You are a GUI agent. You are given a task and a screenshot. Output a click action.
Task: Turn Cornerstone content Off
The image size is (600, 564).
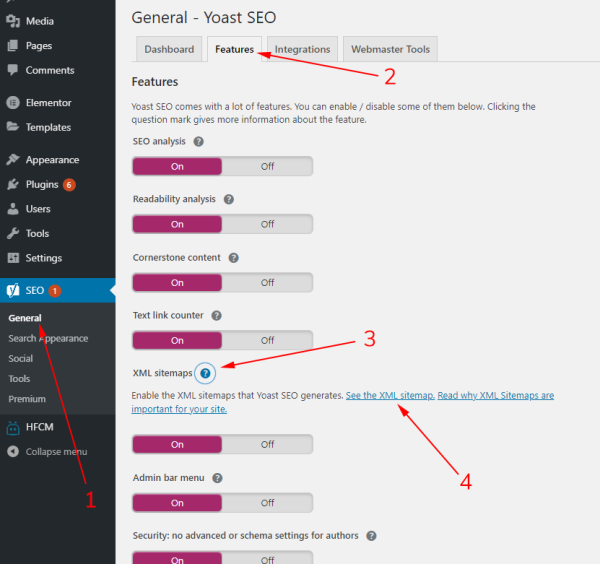coord(267,283)
